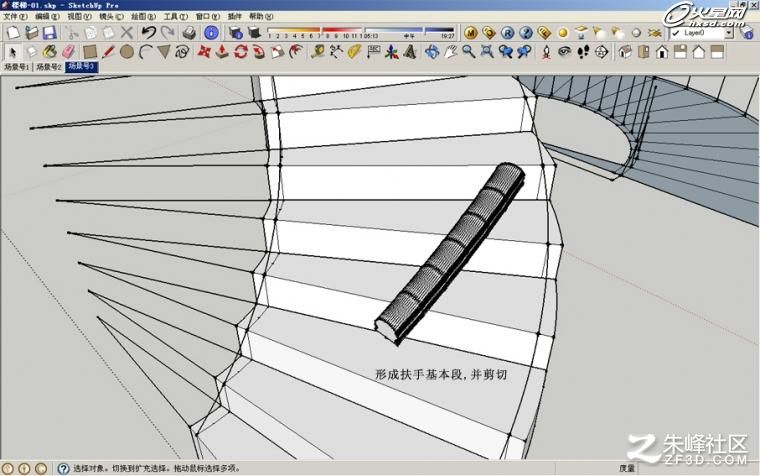Select the Scale tool
The height and width of the screenshot is (476, 760).
click(x=277, y=51)
